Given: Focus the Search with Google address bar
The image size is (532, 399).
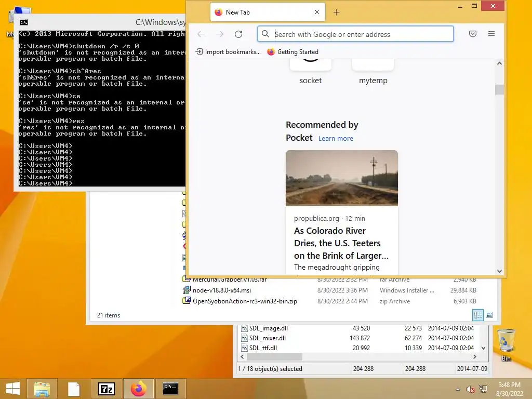Looking at the screenshot, I should tap(355, 34).
